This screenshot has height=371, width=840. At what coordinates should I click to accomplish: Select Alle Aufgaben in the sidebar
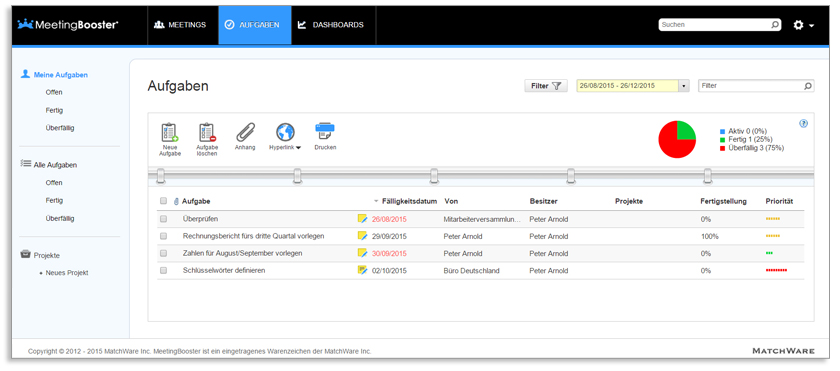point(55,165)
